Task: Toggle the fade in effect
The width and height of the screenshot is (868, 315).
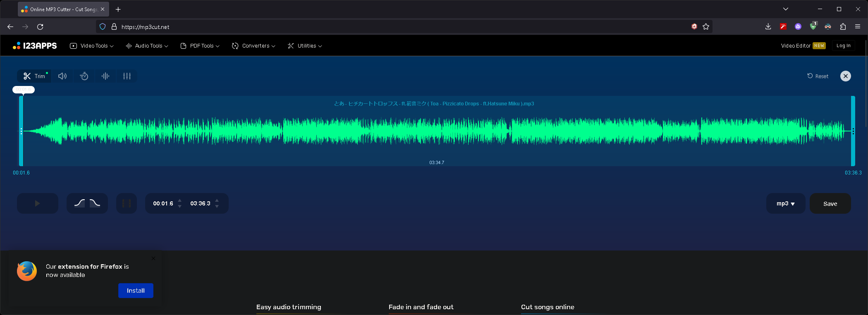Action: click(79, 203)
